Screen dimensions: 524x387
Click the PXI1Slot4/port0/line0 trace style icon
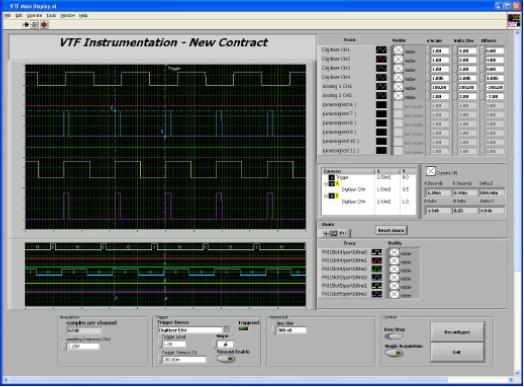[x=377, y=252]
